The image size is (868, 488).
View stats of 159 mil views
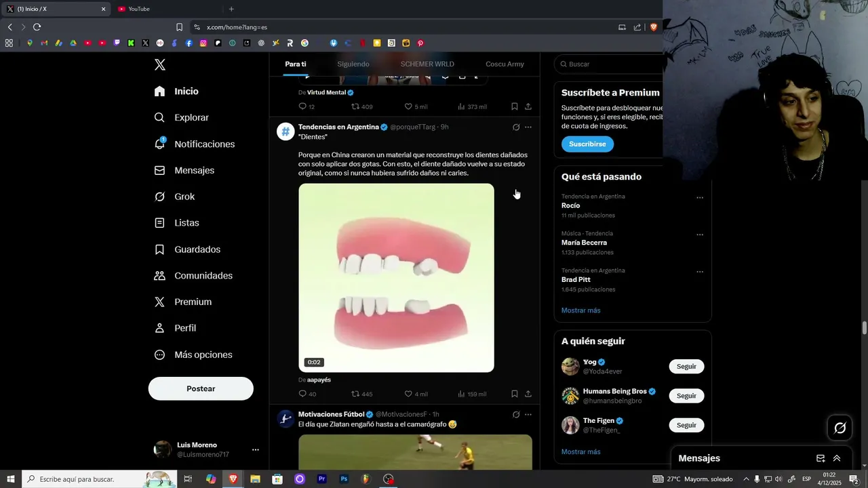pyautogui.click(x=472, y=394)
